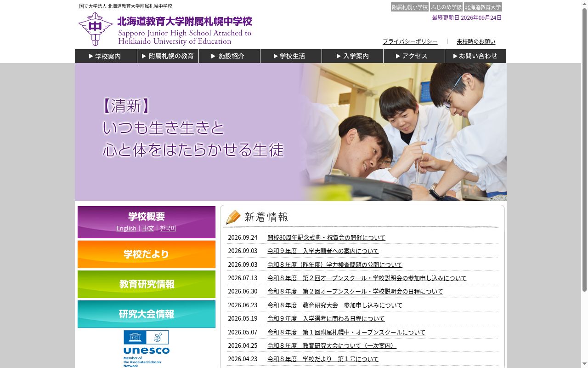Open the teal 研究大会情報 banner
Image resolution: width=588 pixels, height=368 pixels.
(147, 314)
